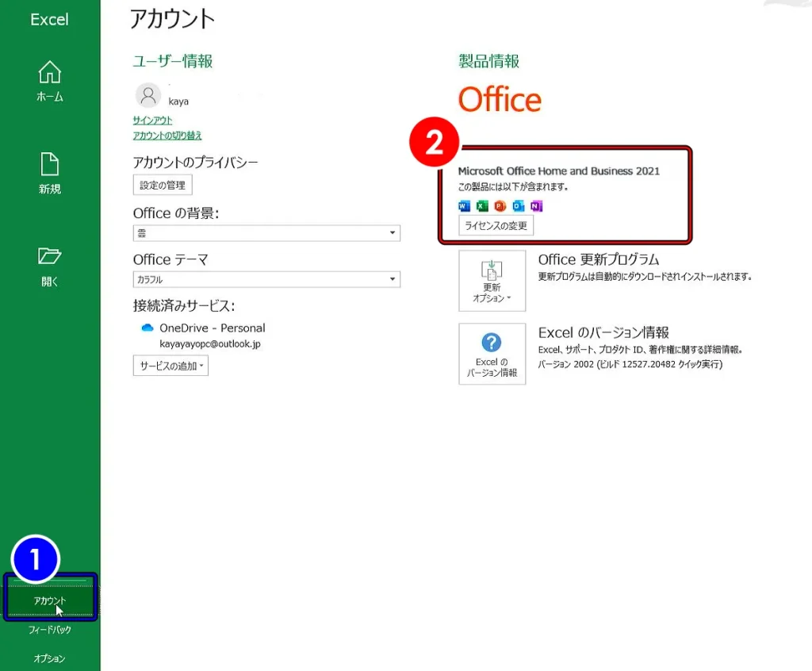812x671 pixels.
Task: Open the Office の背景 dropdown
Action: (x=266, y=233)
